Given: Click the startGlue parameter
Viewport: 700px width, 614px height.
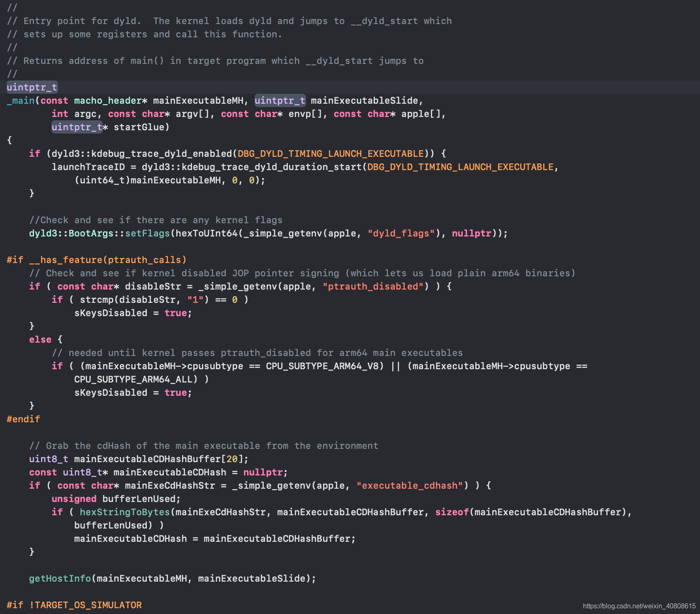Looking at the screenshot, I should (139, 127).
